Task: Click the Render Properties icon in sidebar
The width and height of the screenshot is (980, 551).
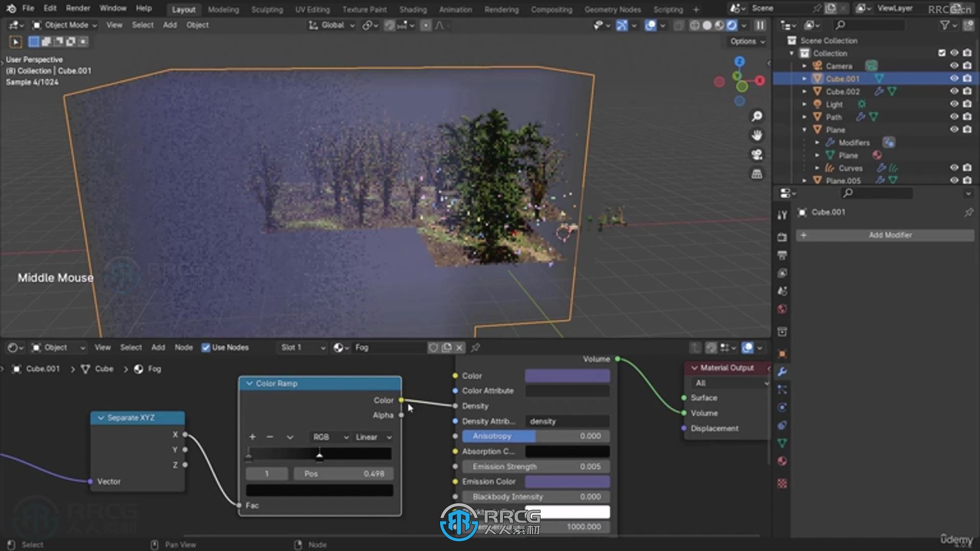Action: point(782,256)
